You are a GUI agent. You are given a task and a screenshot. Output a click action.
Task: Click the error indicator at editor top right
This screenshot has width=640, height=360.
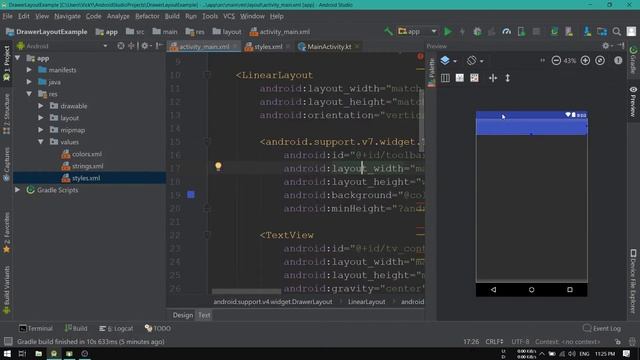[x=420, y=56]
